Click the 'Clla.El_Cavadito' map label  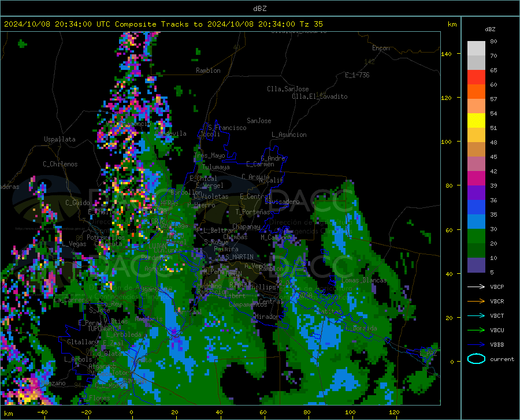coord(320,96)
